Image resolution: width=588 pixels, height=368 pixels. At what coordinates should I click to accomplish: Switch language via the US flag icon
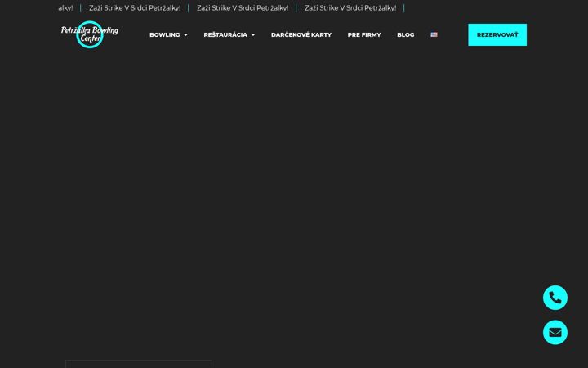point(434,34)
